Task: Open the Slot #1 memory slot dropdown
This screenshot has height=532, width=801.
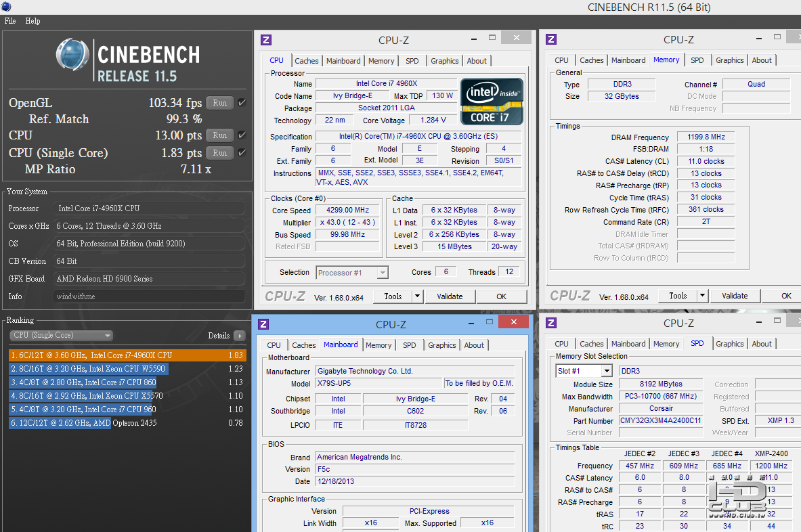Action: [584, 371]
